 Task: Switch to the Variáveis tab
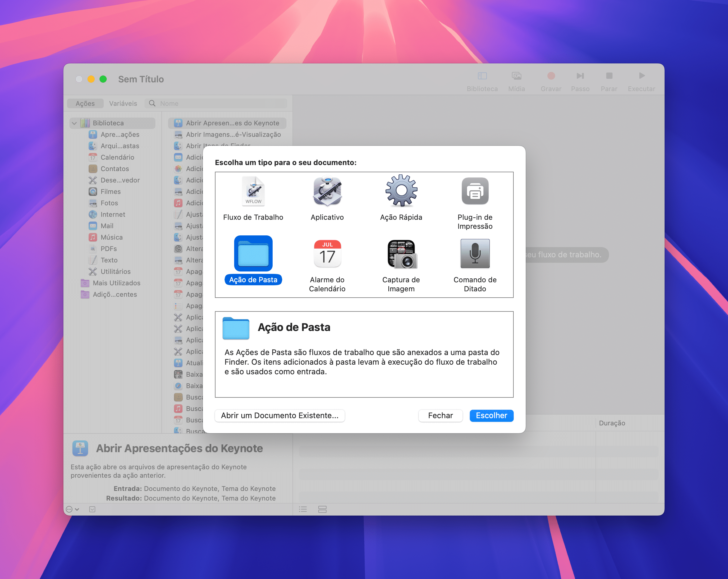click(x=123, y=103)
